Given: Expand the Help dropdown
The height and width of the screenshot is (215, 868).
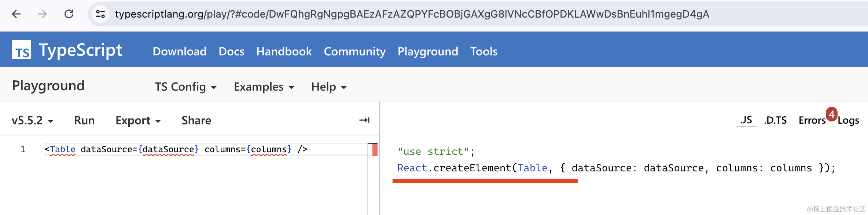Looking at the screenshot, I should pyautogui.click(x=329, y=87).
